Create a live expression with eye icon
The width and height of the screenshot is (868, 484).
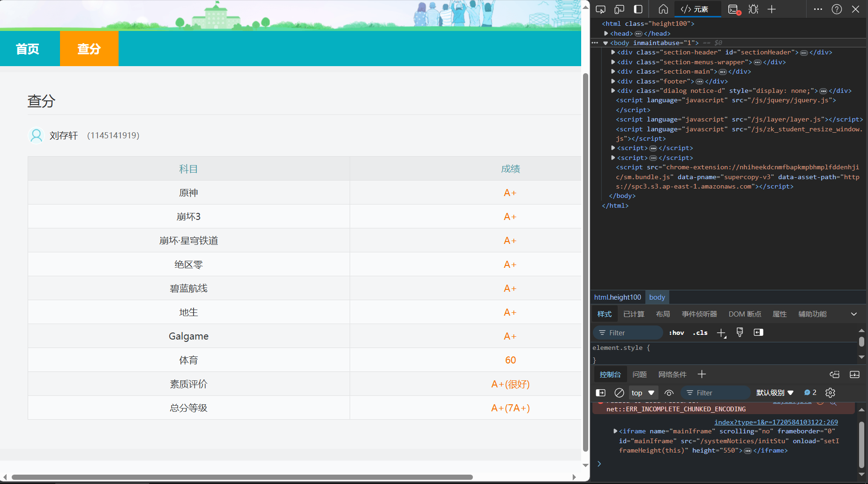669,393
